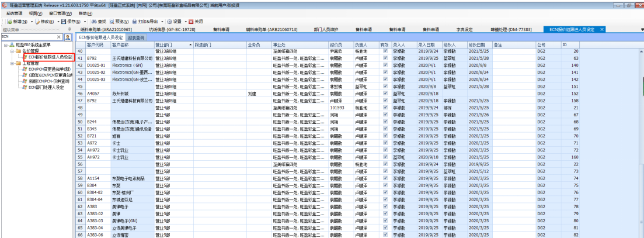Toggle 有效 checkbox in row 52 B721

click(x=385, y=136)
